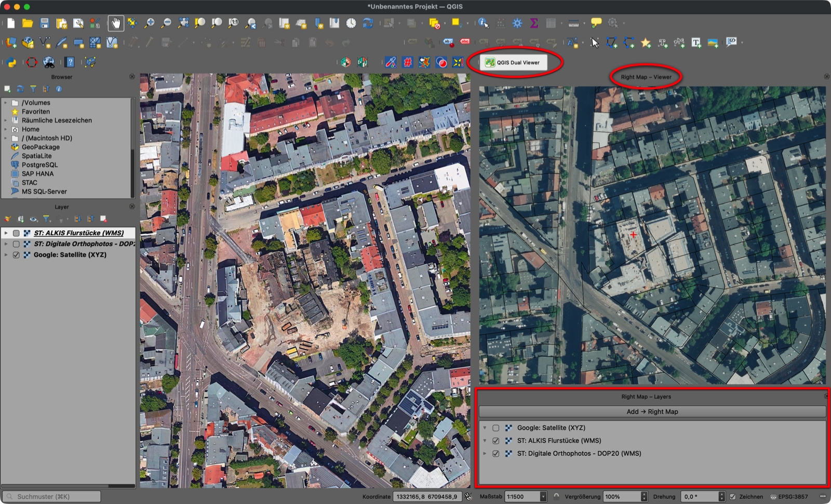Expand Google: Satellite in Right Map Layers
The width and height of the screenshot is (831, 504).
pos(485,428)
